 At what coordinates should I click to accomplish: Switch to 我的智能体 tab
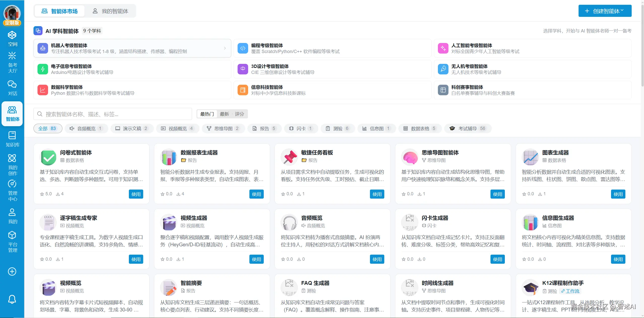[x=110, y=11]
